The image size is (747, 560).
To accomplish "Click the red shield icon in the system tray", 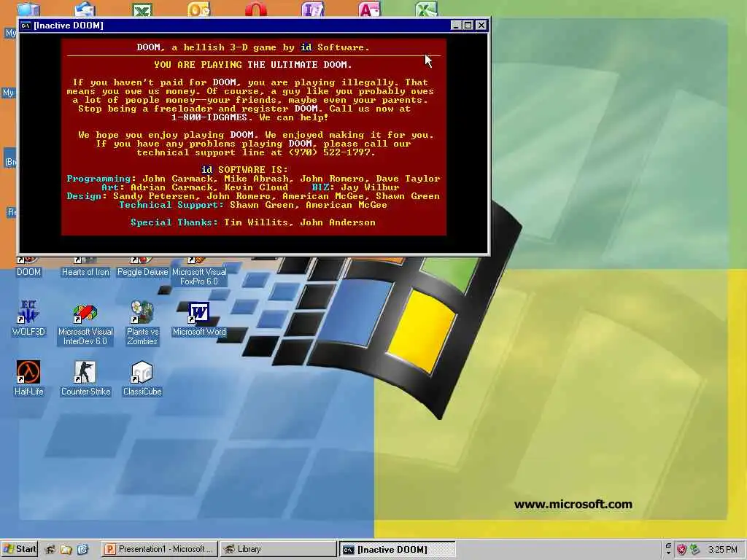I will [x=682, y=550].
